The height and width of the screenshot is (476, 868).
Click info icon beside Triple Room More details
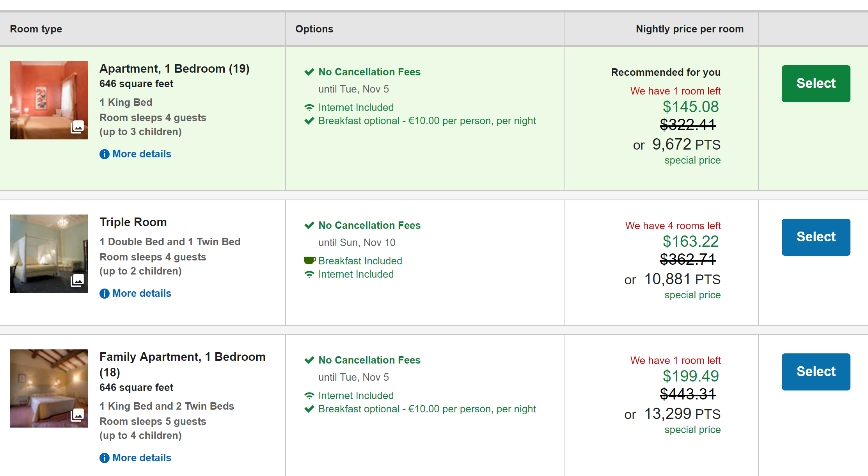(104, 294)
